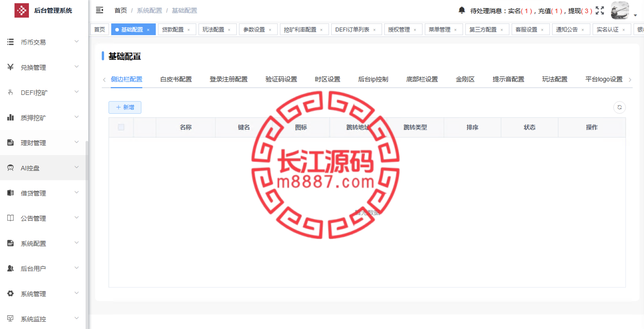The image size is (644, 329).
Task: Click the 币币交易 list icon
Action: (x=10, y=42)
